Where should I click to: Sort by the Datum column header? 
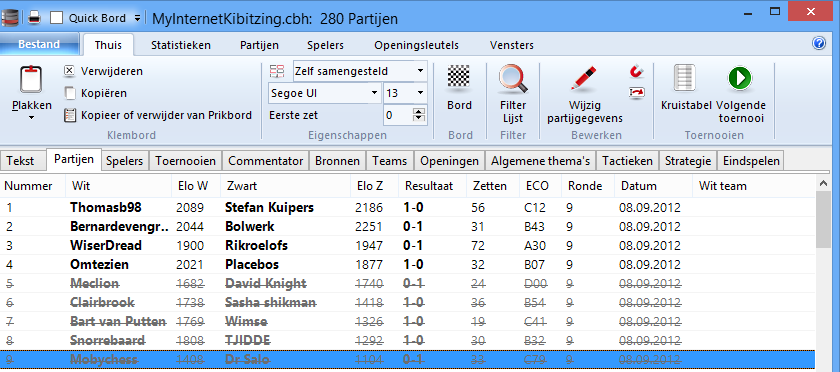[x=654, y=187]
